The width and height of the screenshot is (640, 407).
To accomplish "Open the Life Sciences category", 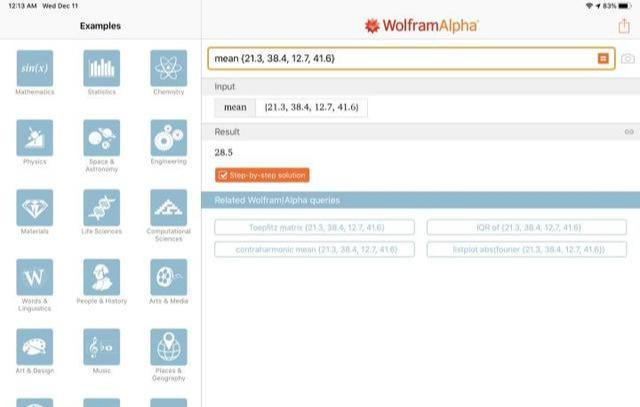I will 102,208.
